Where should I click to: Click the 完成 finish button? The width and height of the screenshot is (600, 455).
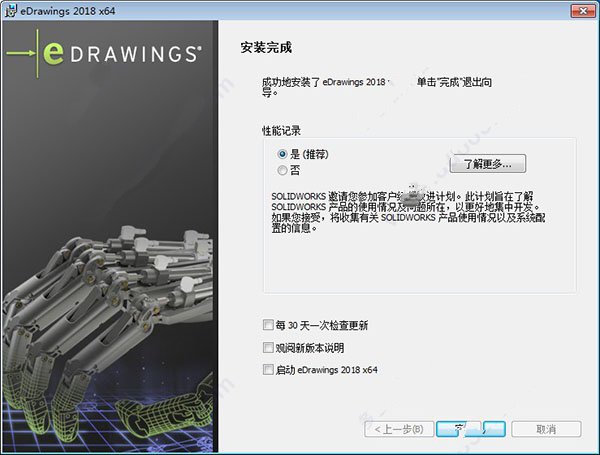click(x=471, y=429)
